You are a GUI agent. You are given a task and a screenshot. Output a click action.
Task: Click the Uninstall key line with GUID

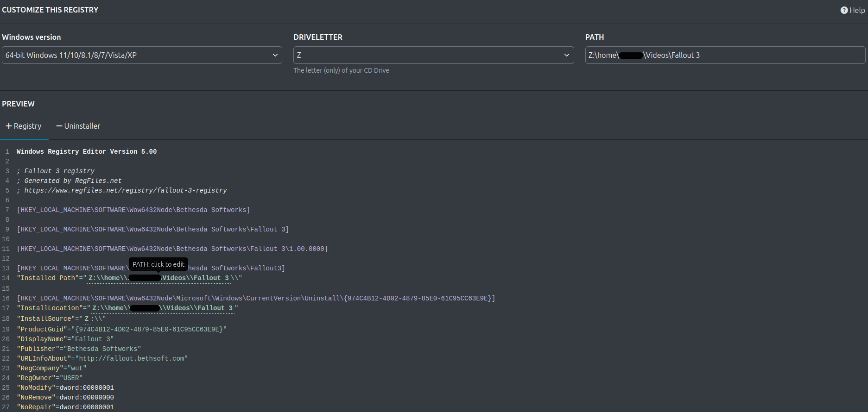tap(256, 298)
